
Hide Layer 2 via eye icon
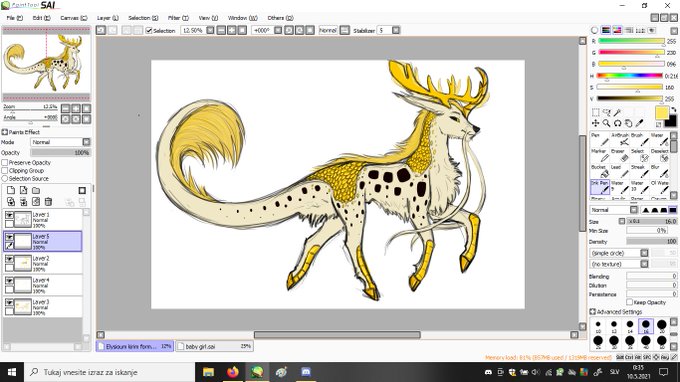coord(9,259)
